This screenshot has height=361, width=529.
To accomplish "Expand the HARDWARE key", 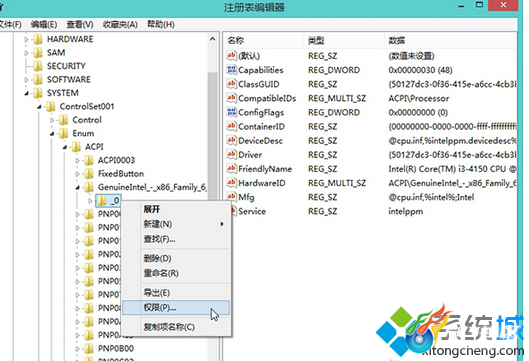I will pyautogui.click(x=26, y=39).
